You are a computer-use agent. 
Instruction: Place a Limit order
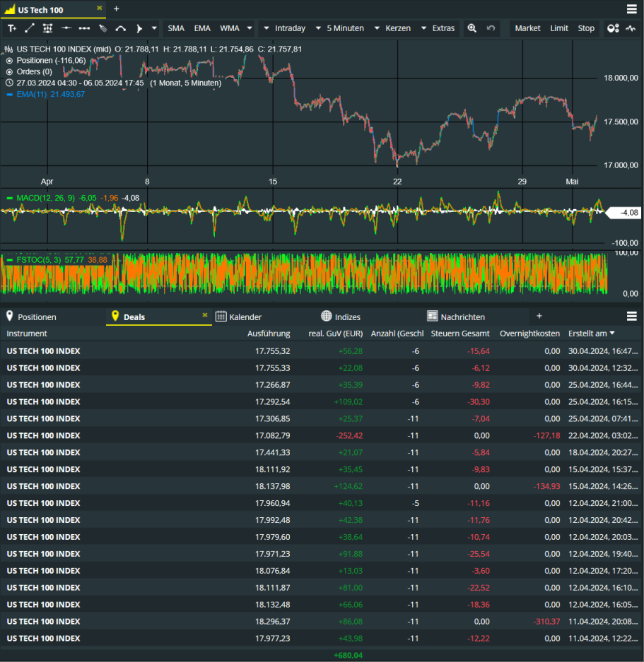559,28
